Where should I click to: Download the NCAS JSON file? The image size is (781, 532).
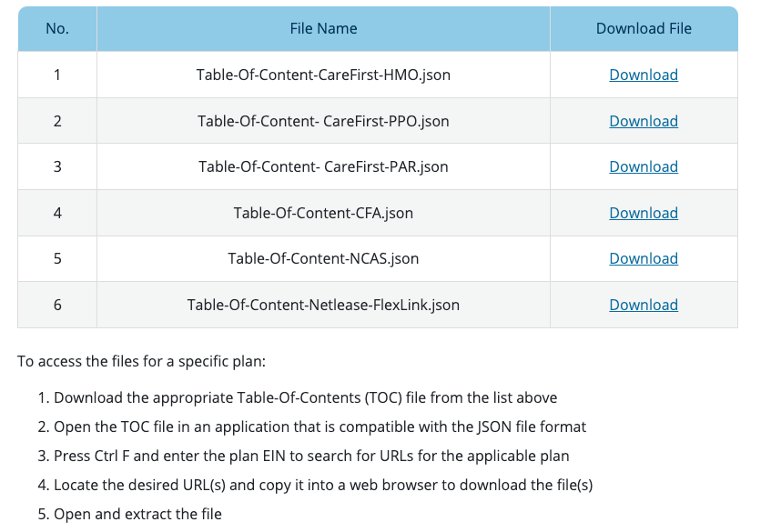pos(643,258)
